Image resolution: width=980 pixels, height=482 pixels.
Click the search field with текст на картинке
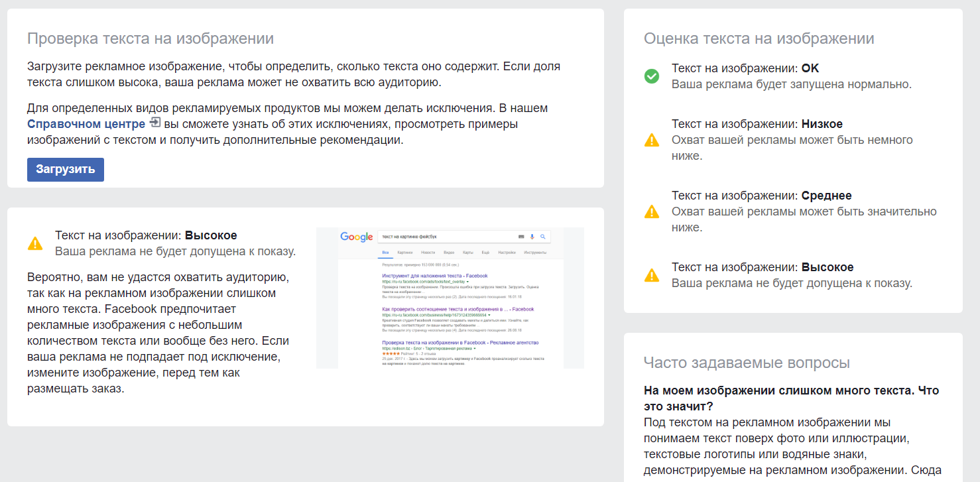(464, 237)
